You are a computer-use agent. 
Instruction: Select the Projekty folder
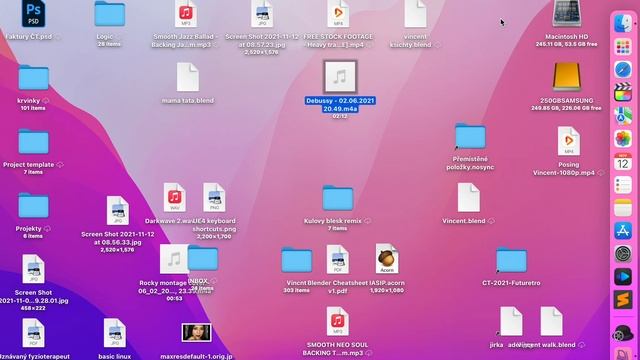click(x=33, y=206)
